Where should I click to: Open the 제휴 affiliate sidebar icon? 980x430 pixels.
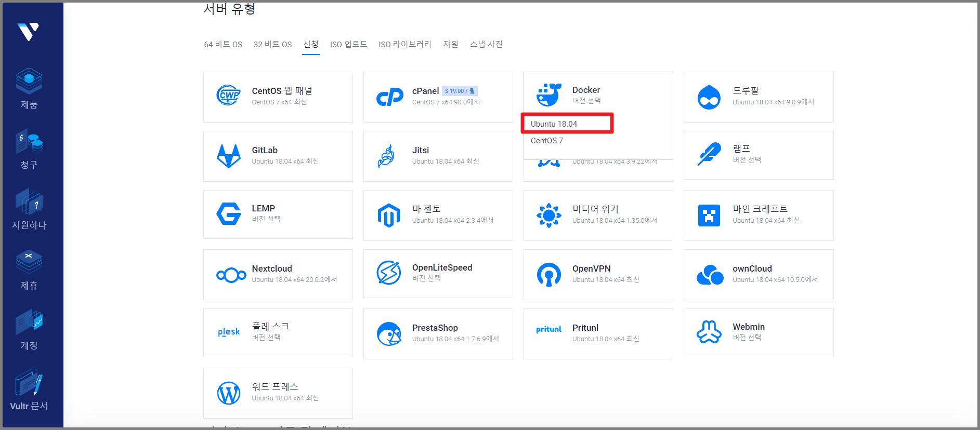tap(29, 262)
